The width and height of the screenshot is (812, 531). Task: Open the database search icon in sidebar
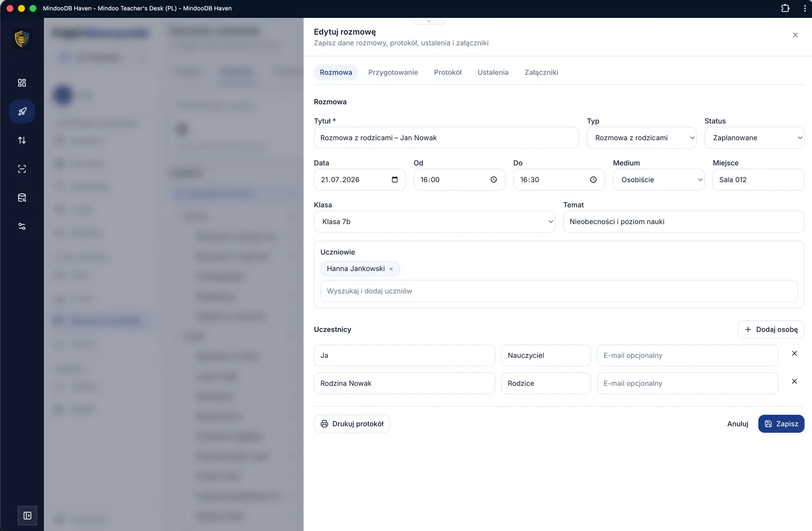(x=22, y=197)
